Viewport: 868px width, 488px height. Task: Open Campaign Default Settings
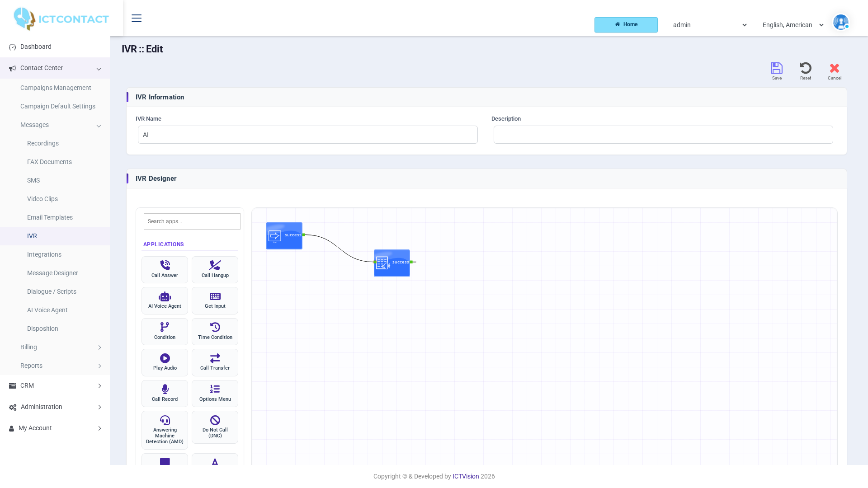[55, 107]
